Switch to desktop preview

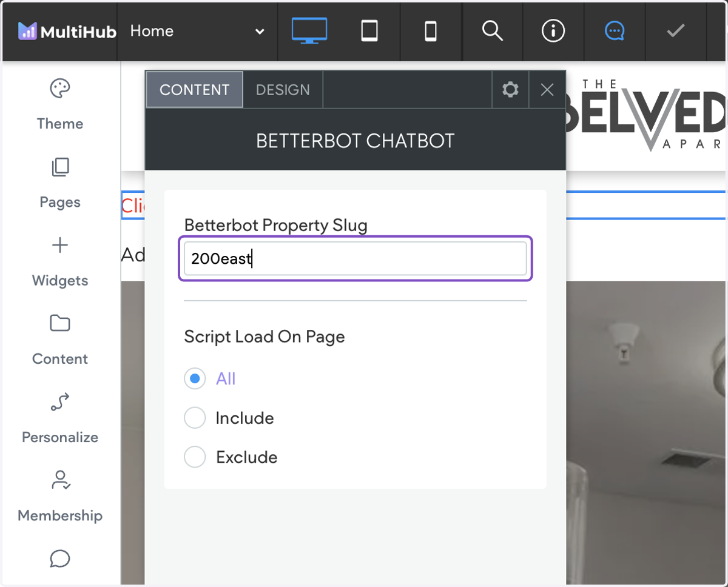click(x=309, y=31)
